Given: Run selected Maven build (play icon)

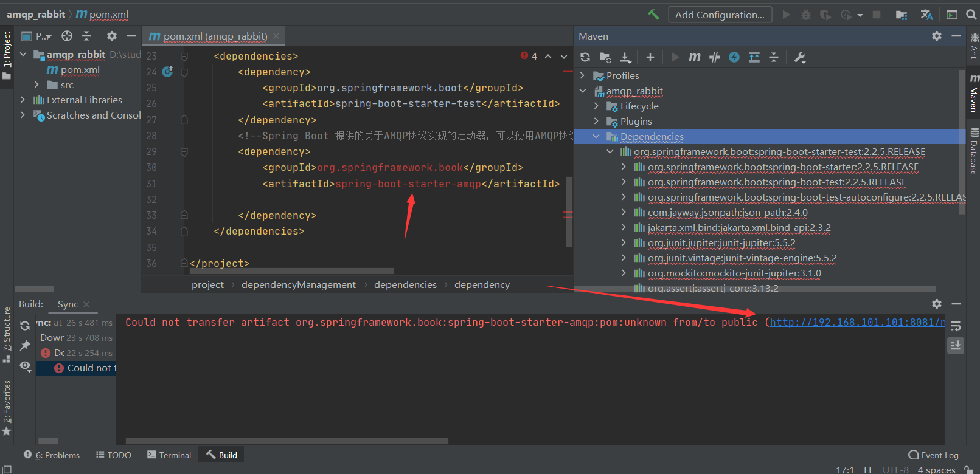Looking at the screenshot, I should tap(675, 57).
